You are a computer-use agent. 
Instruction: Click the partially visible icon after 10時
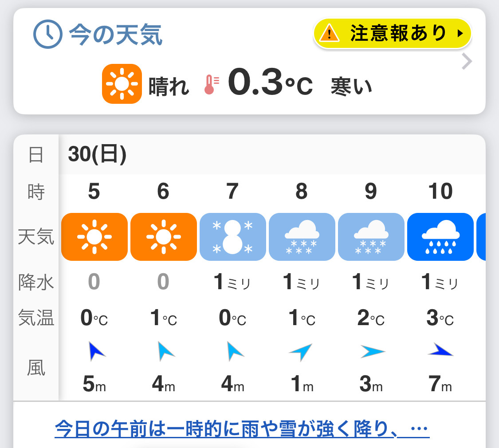481,237
